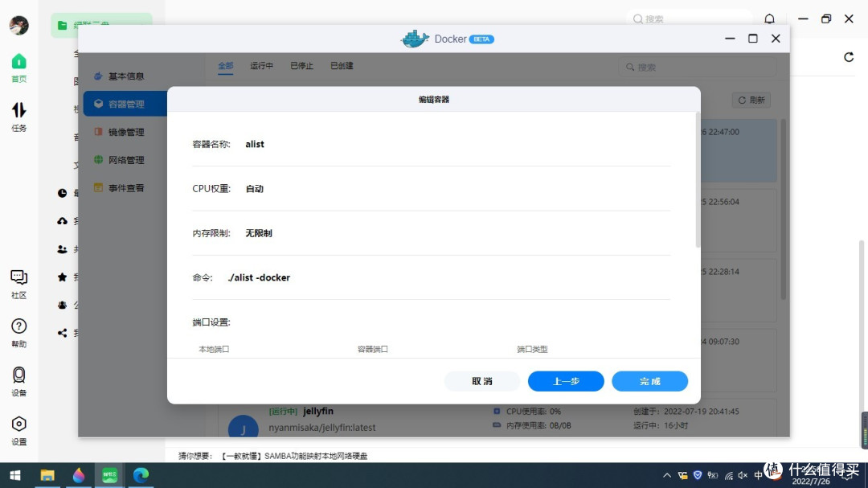The image size is (868, 488).
Task: Open 社区 (Community) icon in sidebar
Action: 18,281
